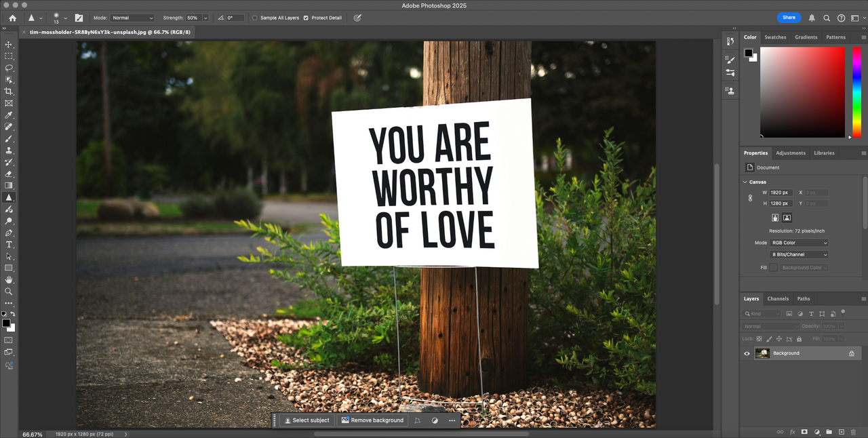This screenshot has width=868, height=438.
Task: Click the Share button
Action: tap(789, 18)
